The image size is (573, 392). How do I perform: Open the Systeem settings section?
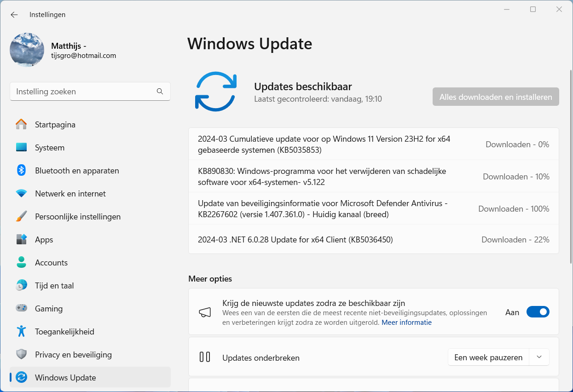click(x=50, y=148)
